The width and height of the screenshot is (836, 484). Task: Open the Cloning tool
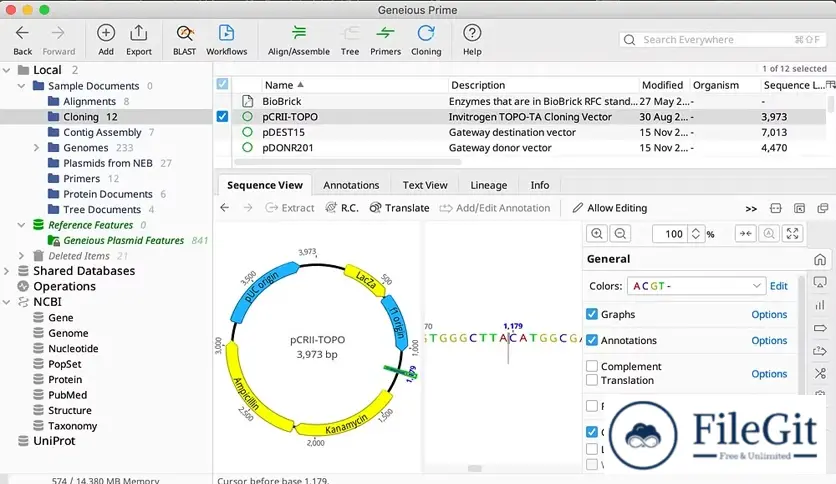pos(426,33)
